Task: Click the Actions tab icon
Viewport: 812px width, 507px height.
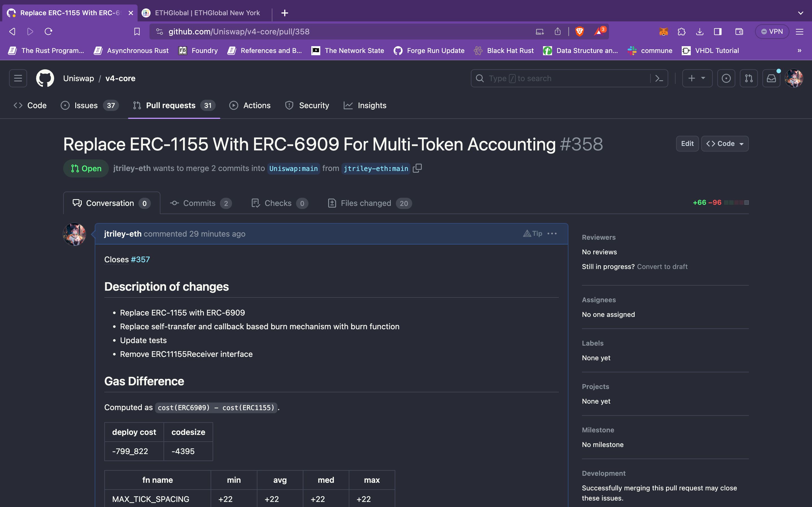Action: tap(234, 106)
